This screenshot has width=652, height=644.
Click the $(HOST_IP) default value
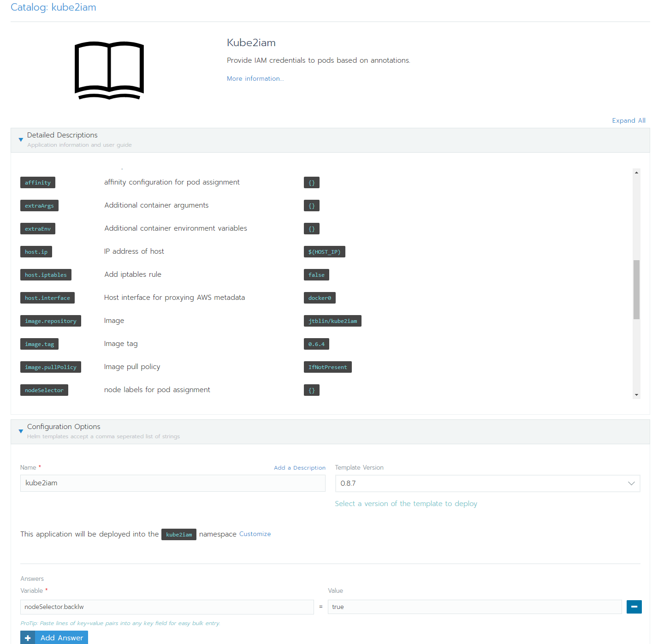pyautogui.click(x=324, y=252)
